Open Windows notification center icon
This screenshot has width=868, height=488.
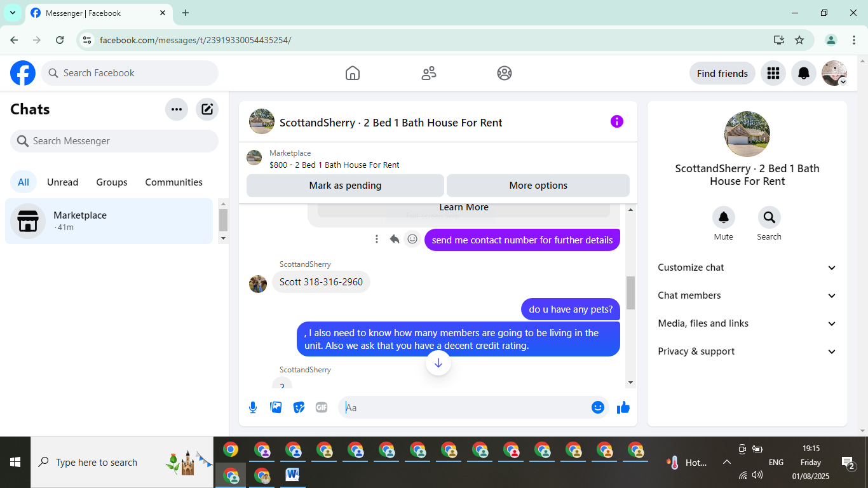coord(848,463)
